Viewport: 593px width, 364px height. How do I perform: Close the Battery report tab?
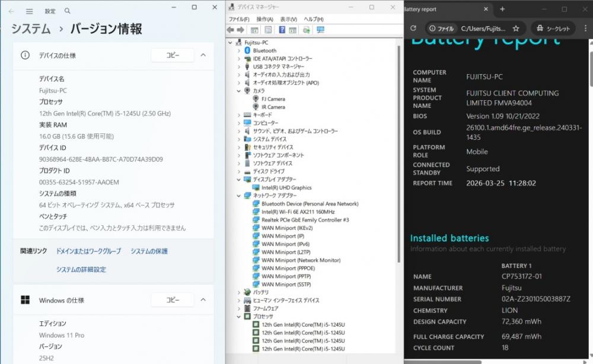[486, 9]
